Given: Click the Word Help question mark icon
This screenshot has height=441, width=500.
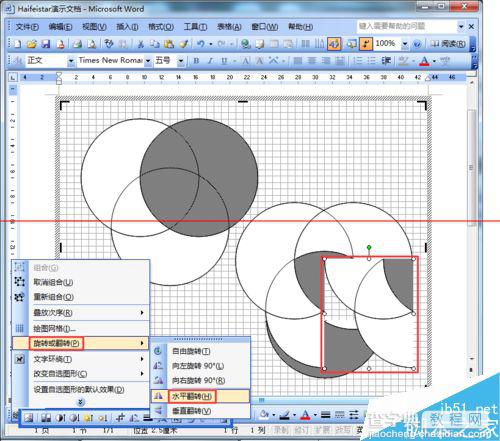Looking at the screenshot, I should 417,44.
